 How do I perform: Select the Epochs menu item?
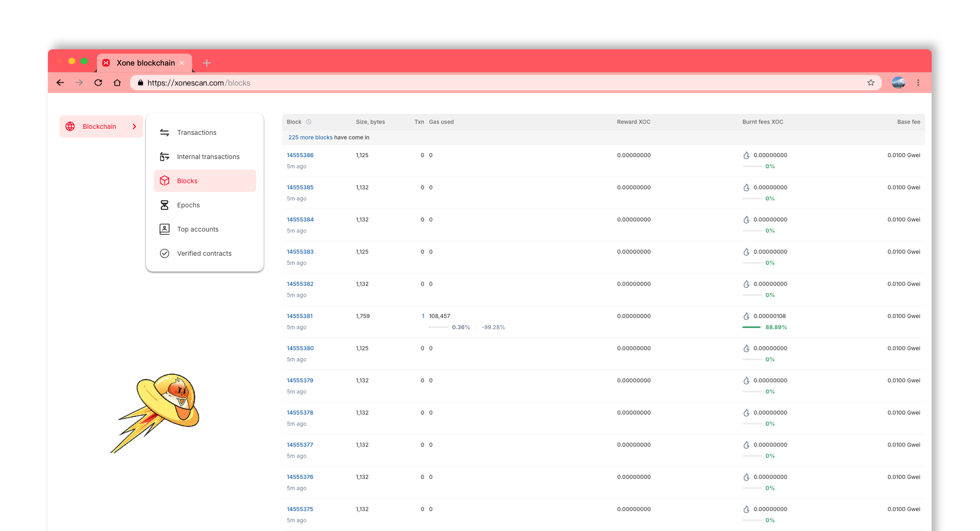[188, 205]
